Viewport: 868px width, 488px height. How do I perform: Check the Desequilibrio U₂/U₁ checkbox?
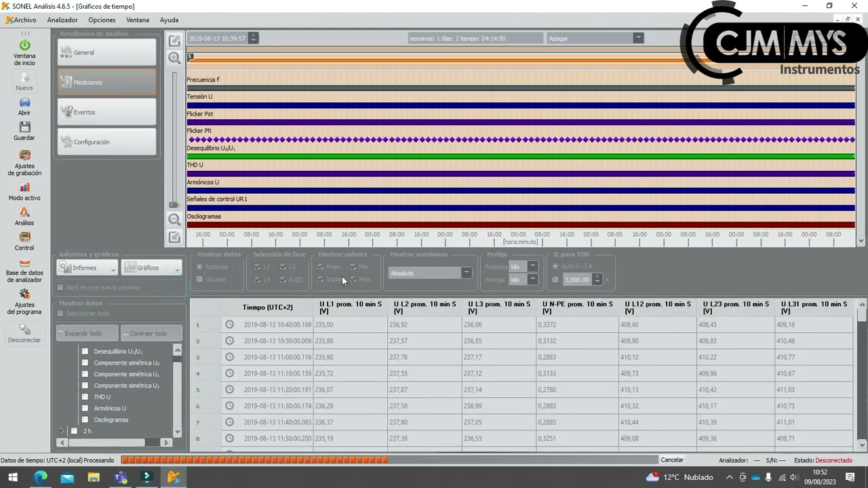85,351
